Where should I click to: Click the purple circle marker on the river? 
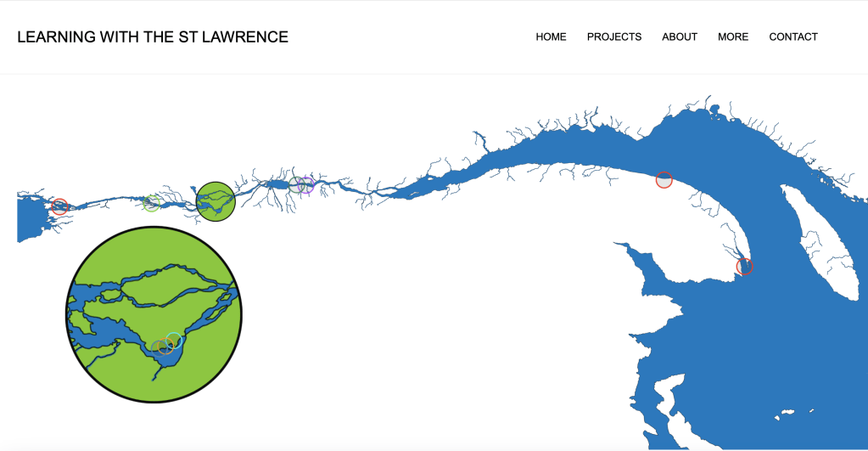[307, 185]
